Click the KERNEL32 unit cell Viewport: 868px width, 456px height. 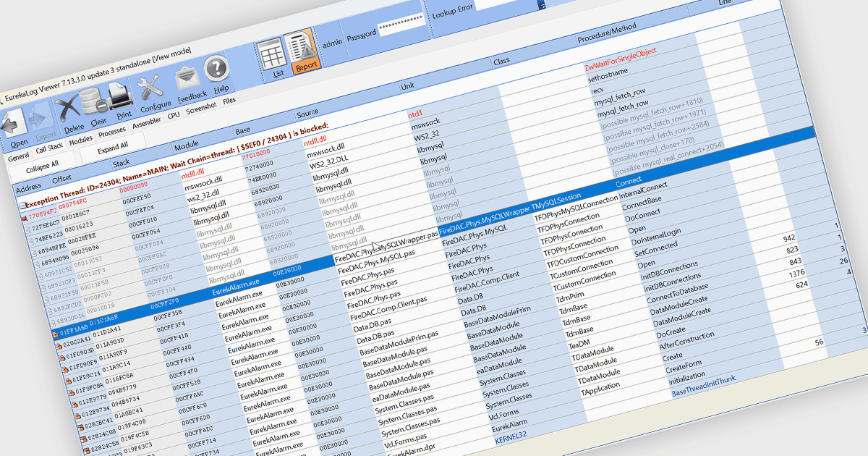point(513,436)
